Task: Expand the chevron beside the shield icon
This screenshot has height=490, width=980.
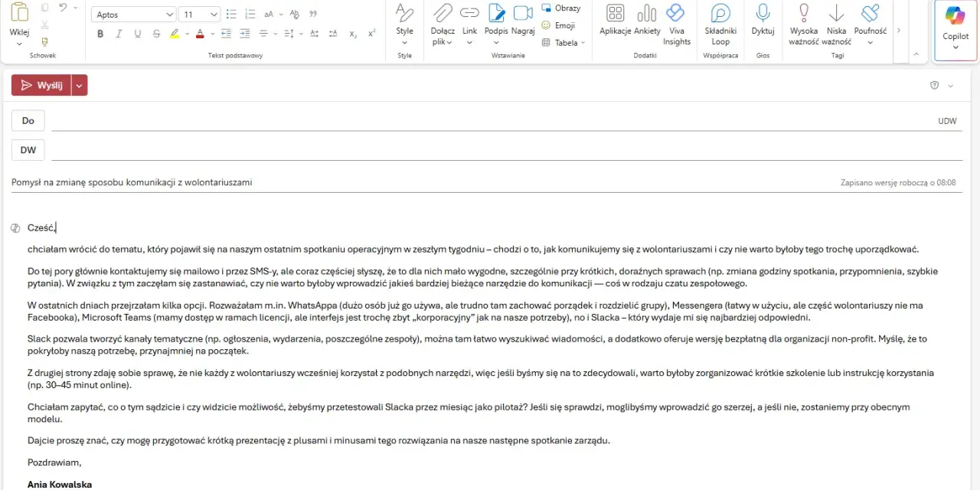Action: tap(951, 86)
